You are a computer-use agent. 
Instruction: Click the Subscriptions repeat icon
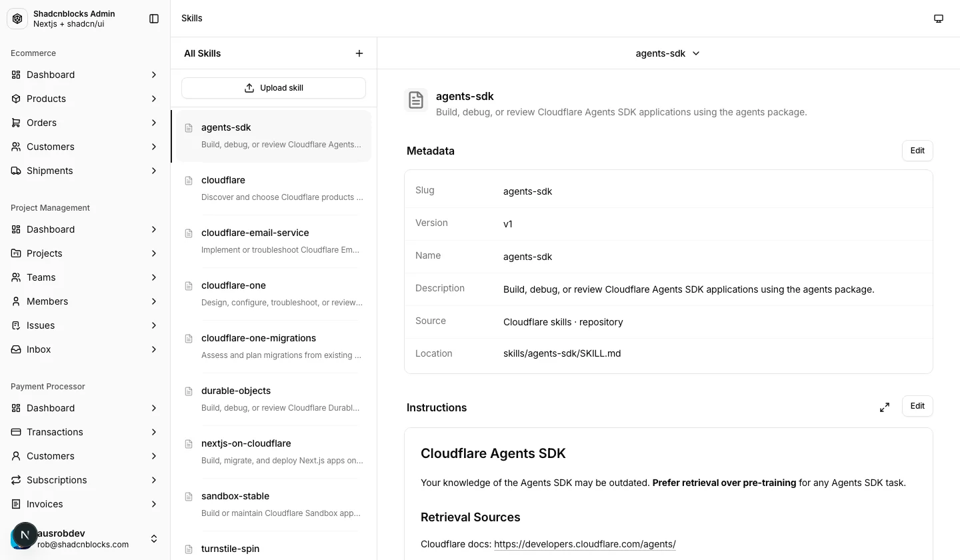(16, 480)
